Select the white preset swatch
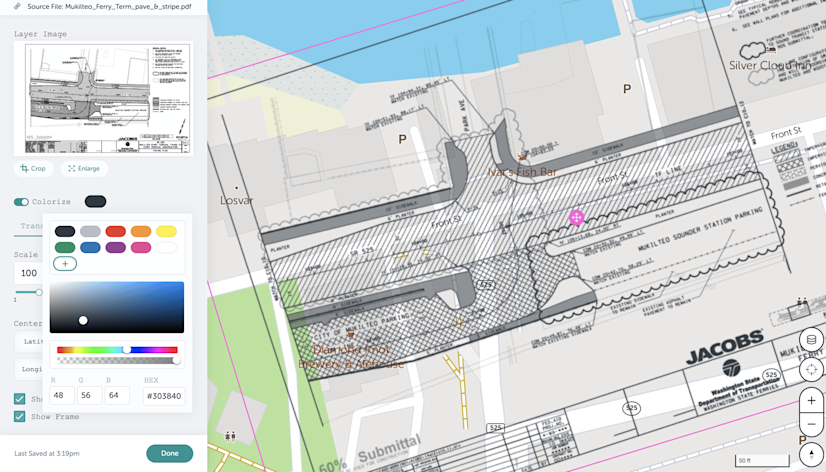The width and height of the screenshot is (826, 472). (x=166, y=248)
